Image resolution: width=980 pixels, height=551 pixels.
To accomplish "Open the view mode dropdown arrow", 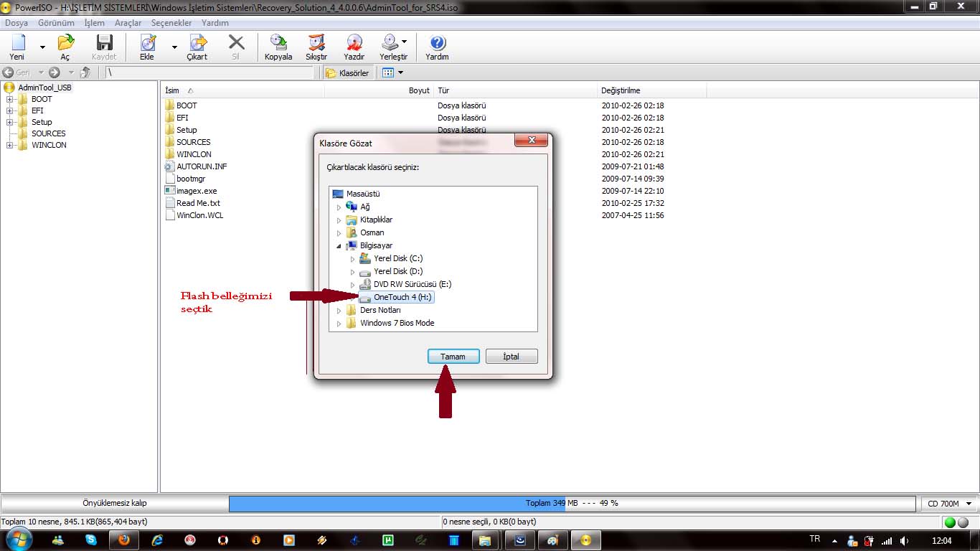I will tap(400, 72).
